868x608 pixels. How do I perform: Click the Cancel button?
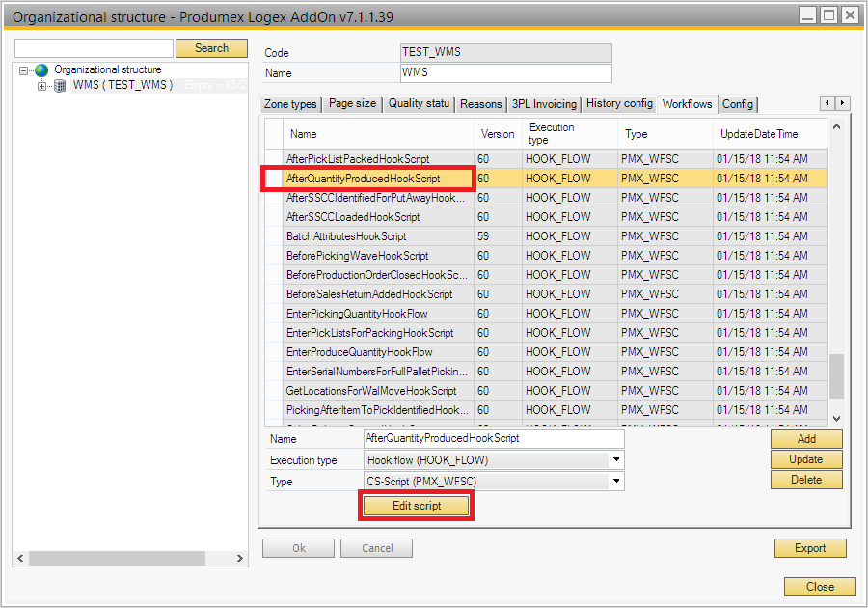(x=376, y=548)
